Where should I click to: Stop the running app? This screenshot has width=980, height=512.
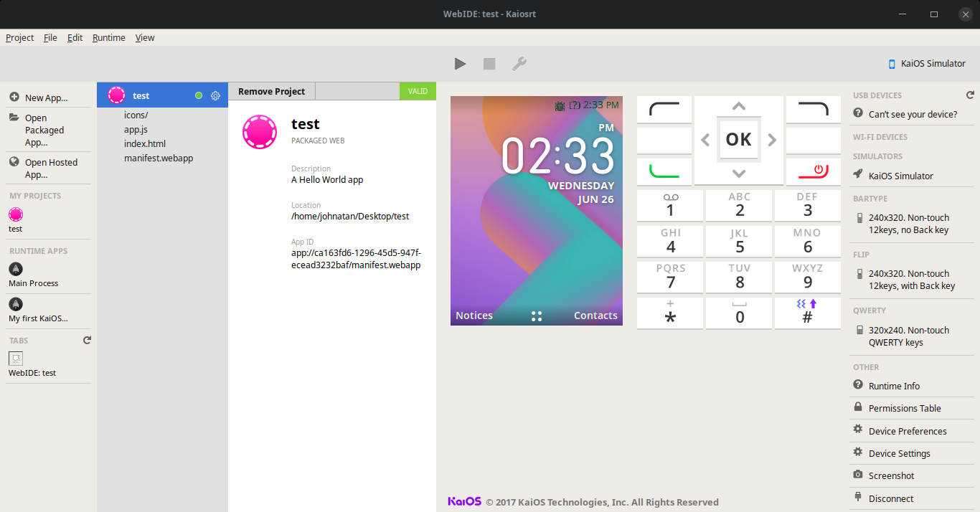click(489, 64)
